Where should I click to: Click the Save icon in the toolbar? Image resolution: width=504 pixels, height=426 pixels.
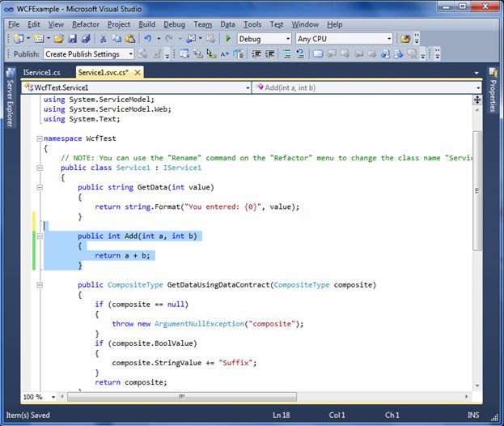[x=72, y=39]
